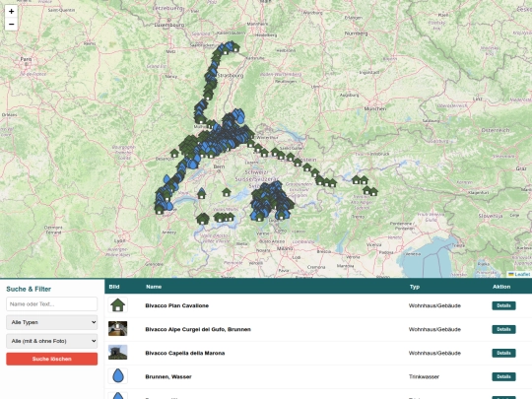532x399 pixels.
Task: Open the 'Alle (mit & ohne Foto)' dropdown
Action: pos(52,341)
